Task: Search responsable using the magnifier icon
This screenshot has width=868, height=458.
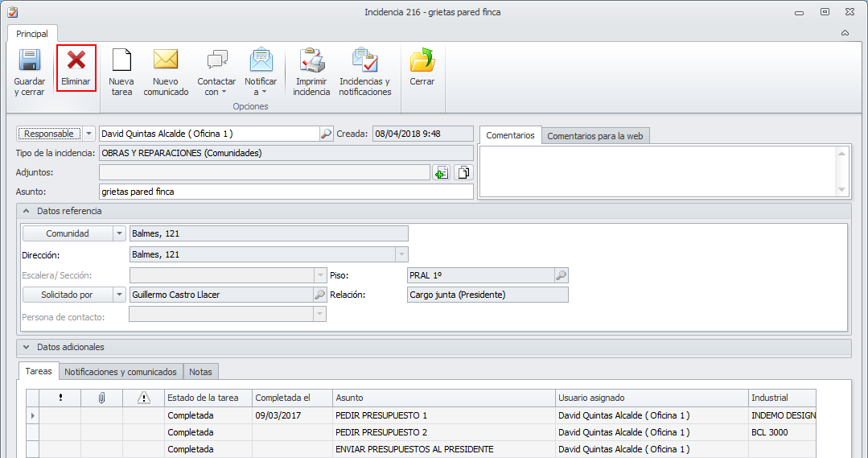Action: click(x=326, y=134)
